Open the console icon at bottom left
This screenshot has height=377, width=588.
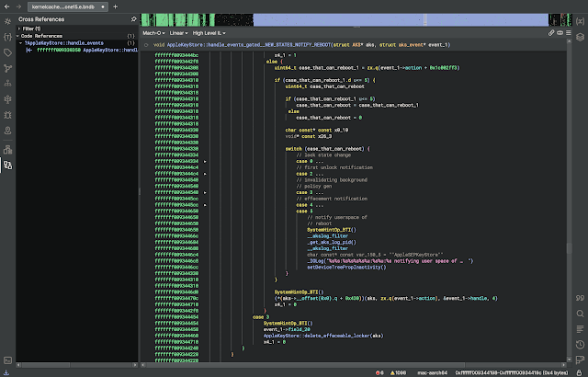[7, 360]
